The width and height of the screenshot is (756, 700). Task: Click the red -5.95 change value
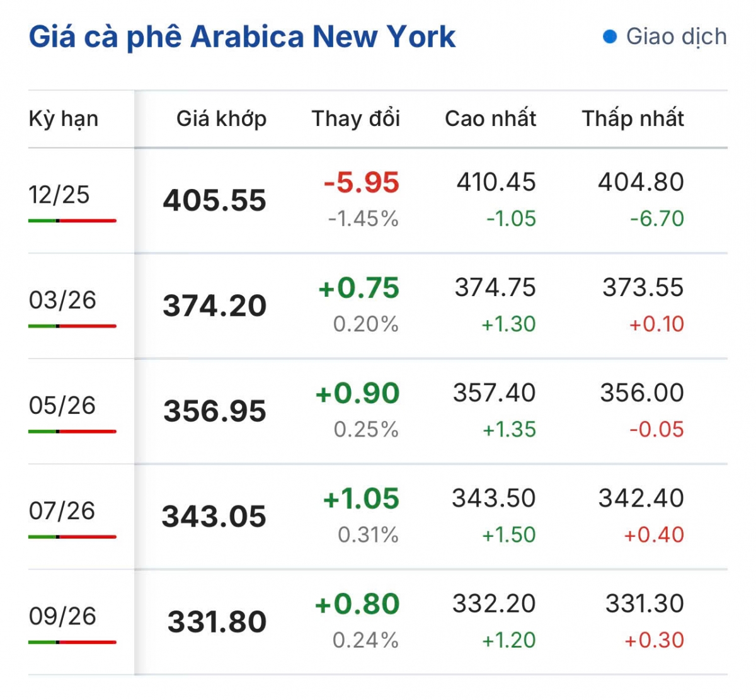click(x=362, y=183)
